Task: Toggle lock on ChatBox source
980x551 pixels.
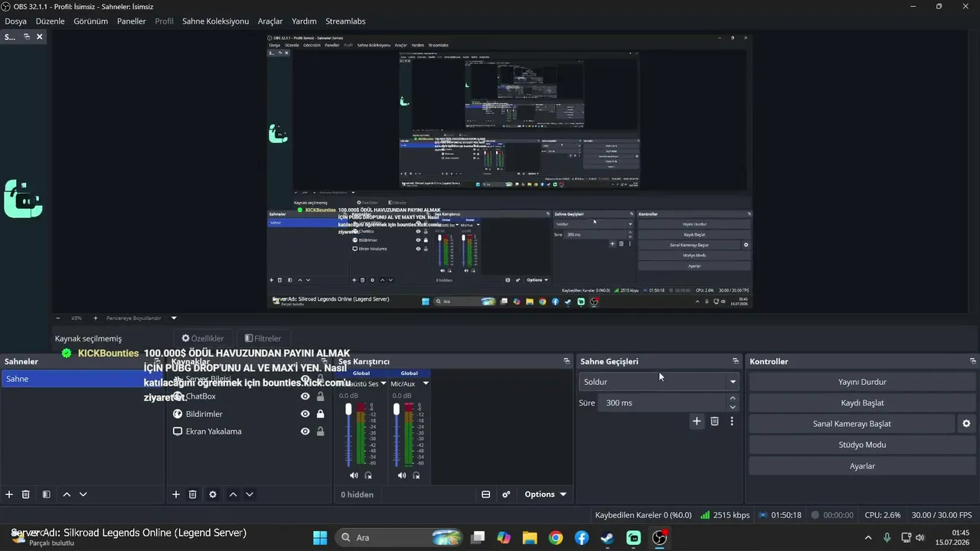Action: tap(320, 396)
